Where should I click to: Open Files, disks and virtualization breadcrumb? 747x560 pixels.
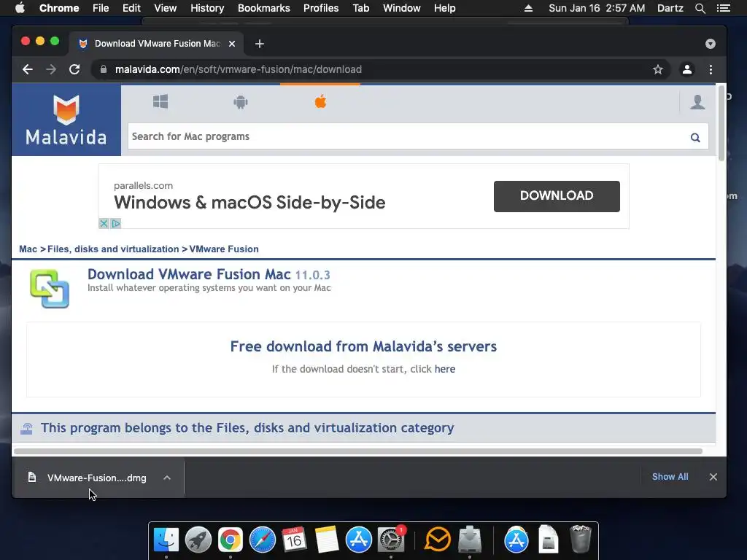click(x=113, y=249)
